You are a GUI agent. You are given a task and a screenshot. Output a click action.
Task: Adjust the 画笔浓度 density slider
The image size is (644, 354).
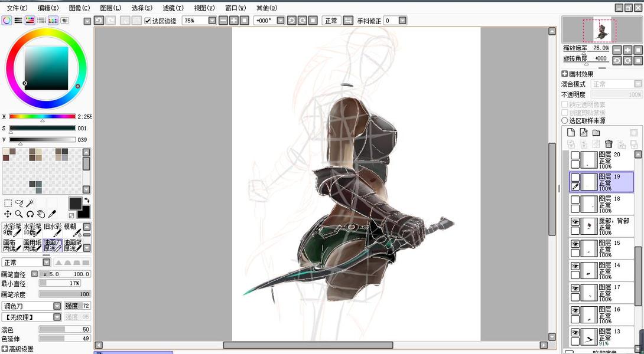pos(65,294)
